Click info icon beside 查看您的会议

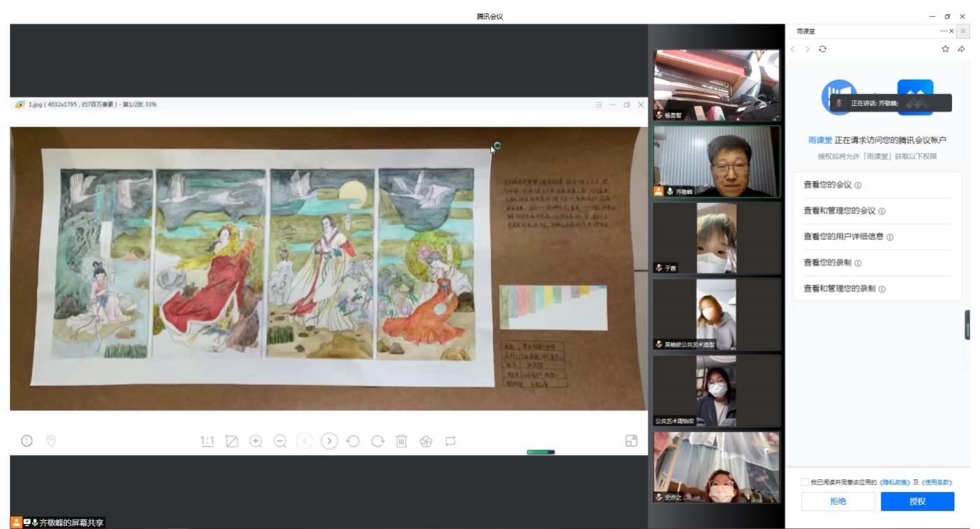(x=858, y=186)
